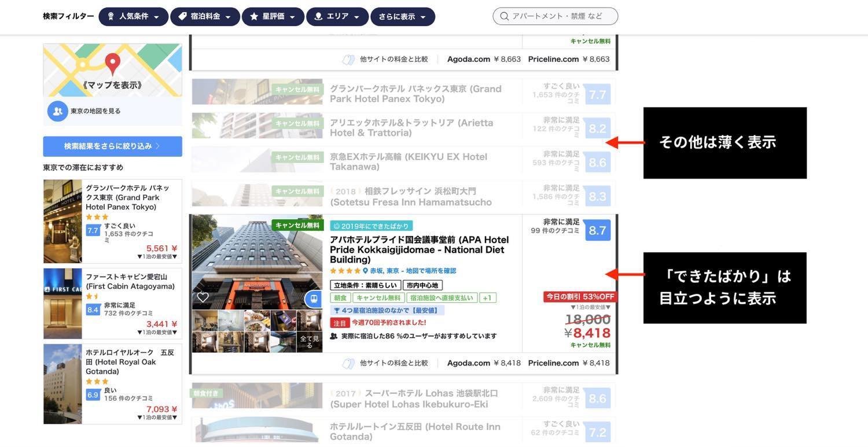Click the blue train icon on APA photo
Viewport: 868px width, 447px height.
pyautogui.click(x=313, y=299)
